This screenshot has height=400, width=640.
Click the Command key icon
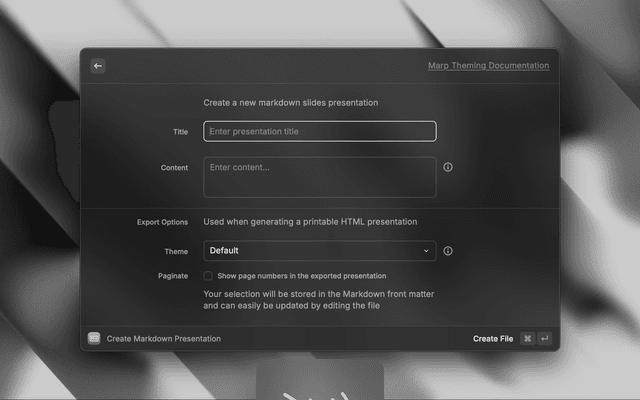pos(527,339)
